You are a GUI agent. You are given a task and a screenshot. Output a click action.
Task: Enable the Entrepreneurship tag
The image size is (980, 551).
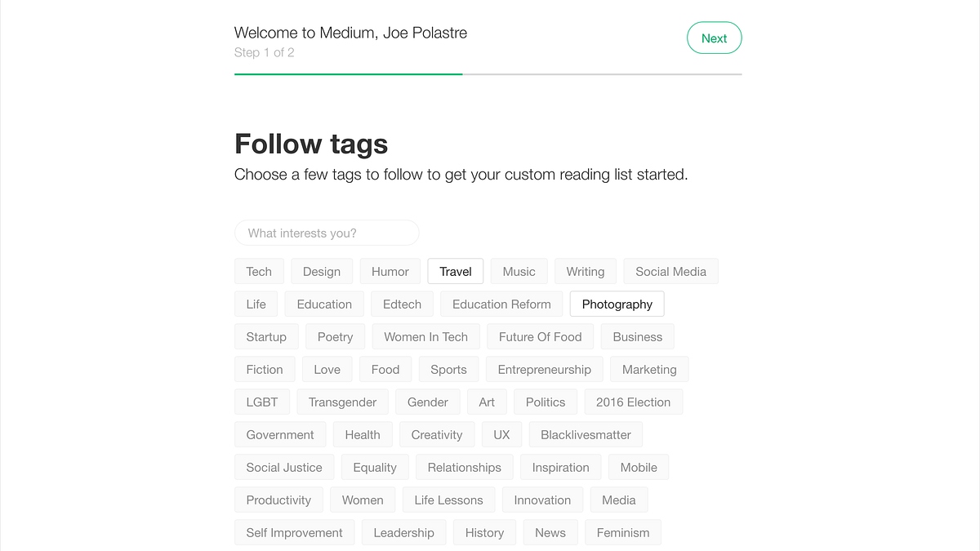pos(544,370)
